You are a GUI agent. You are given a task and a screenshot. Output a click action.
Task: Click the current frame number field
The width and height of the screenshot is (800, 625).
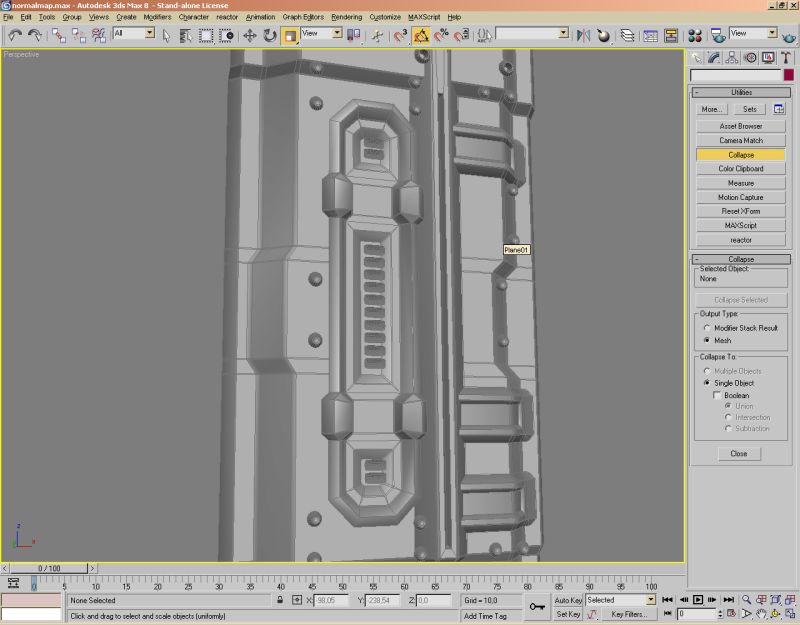click(696, 613)
